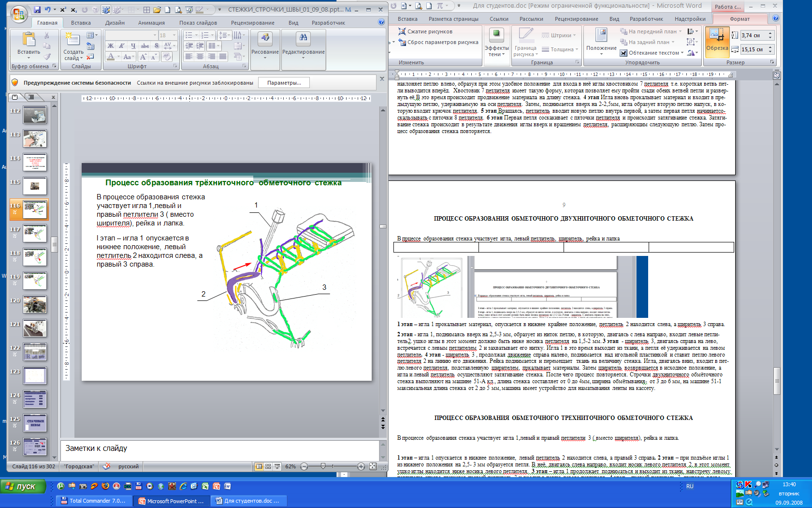Save the PowerPoint presentation via quick access
This screenshot has height=508, width=812.
37,10
